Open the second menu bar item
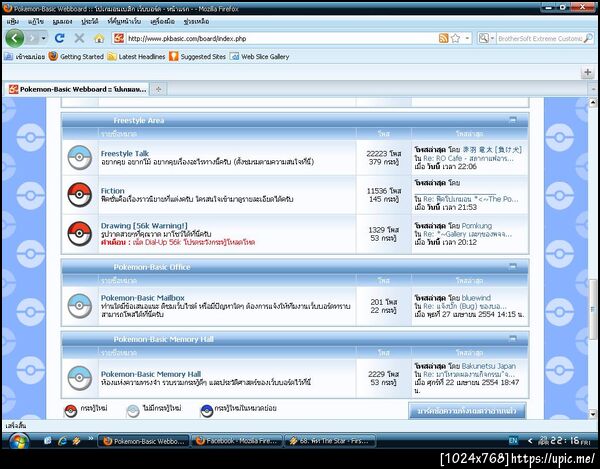Image resolution: width=600 pixels, height=469 pixels. tap(36, 21)
